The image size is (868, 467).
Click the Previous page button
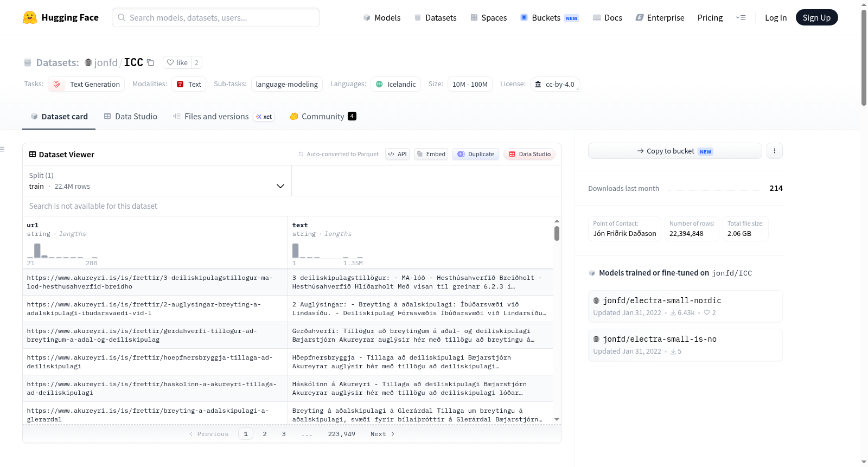tap(209, 434)
